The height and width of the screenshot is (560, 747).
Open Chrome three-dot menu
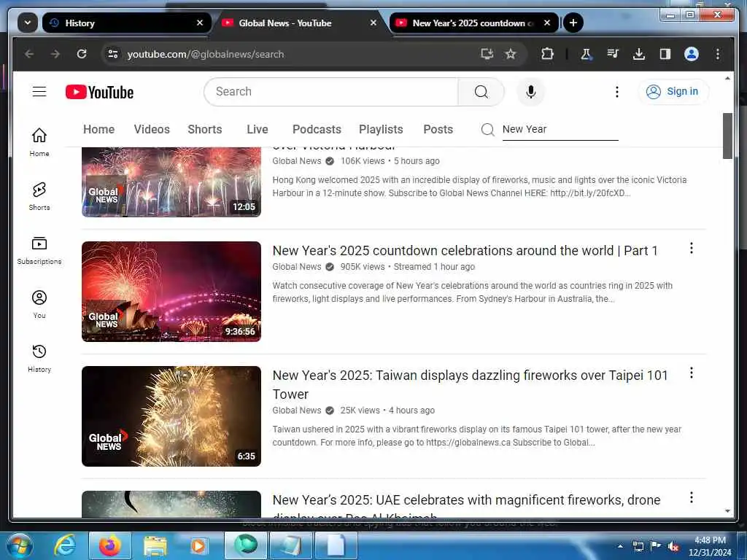(x=718, y=54)
